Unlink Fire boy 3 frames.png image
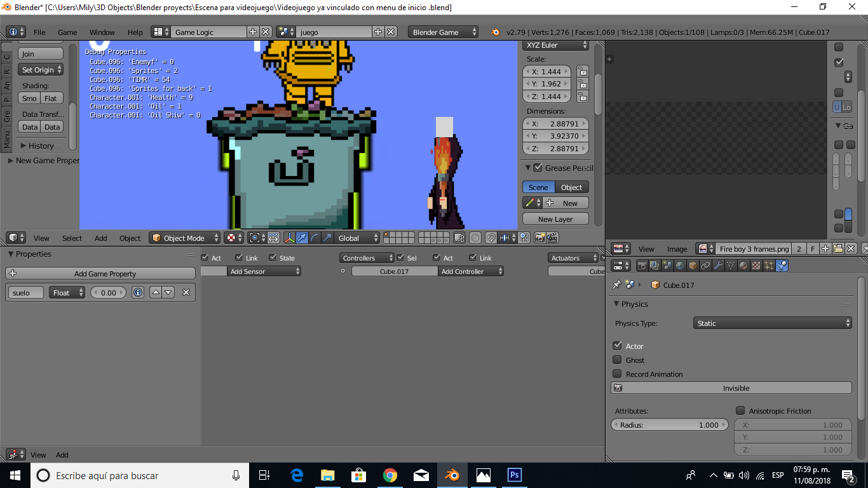The image size is (868, 488). coord(851,248)
